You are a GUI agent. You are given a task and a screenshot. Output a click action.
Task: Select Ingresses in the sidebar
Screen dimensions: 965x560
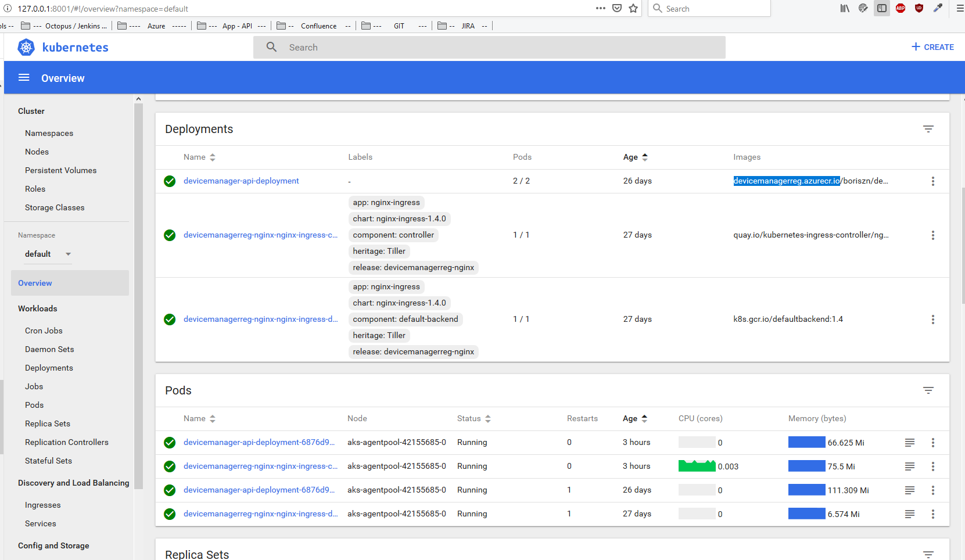(x=42, y=505)
